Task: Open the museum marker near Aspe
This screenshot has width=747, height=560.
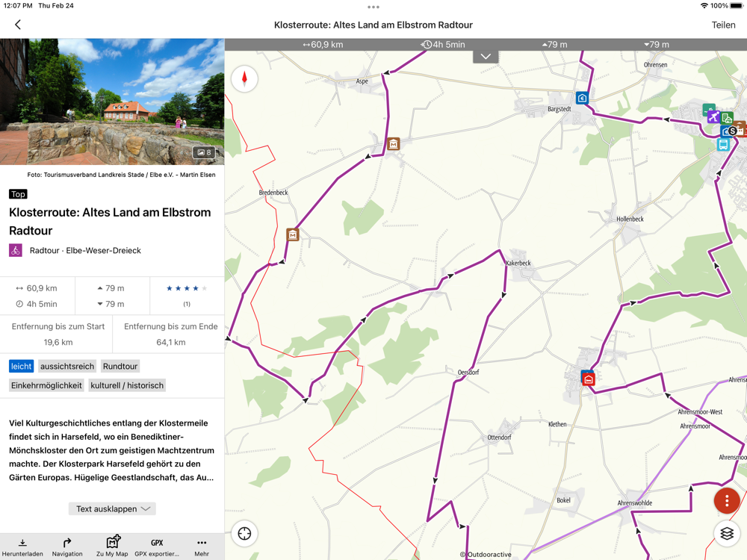Action: pyautogui.click(x=393, y=143)
